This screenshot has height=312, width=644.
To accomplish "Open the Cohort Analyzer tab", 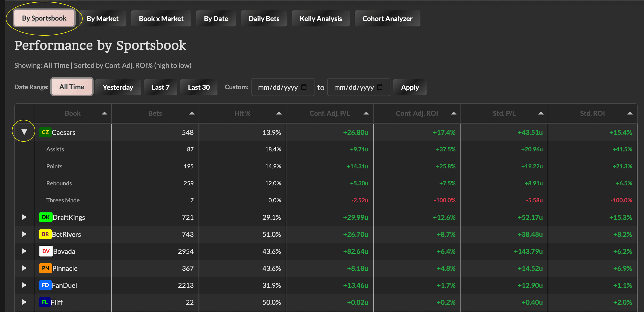I will pyautogui.click(x=387, y=19).
